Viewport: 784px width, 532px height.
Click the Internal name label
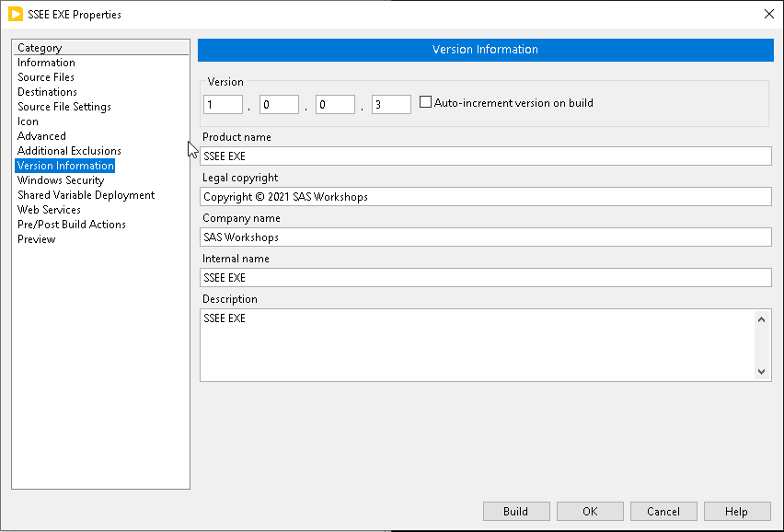(236, 259)
